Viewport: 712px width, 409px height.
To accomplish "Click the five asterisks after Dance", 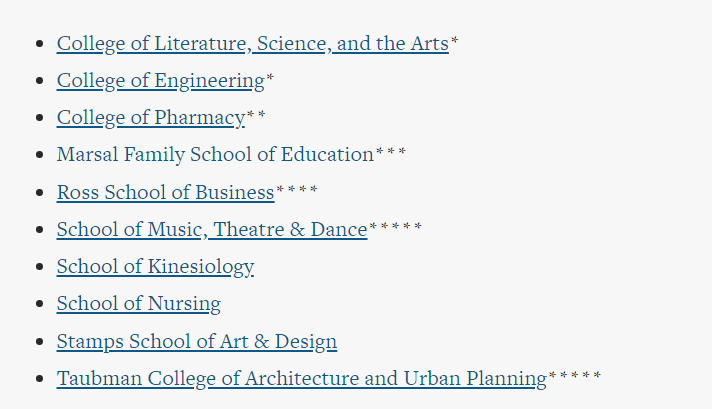I will point(395,227).
